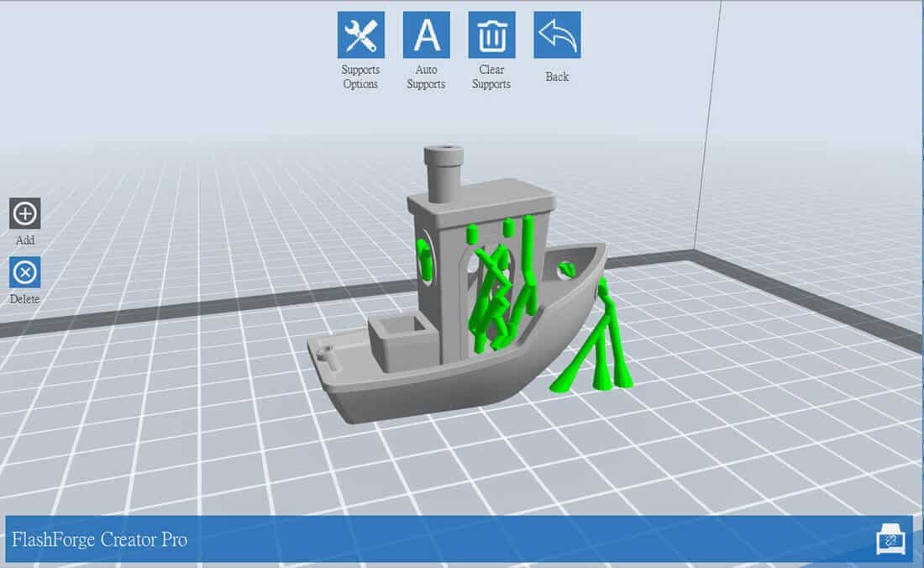Select the Add support plus icon
This screenshot has width=924, height=568.
[24, 213]
